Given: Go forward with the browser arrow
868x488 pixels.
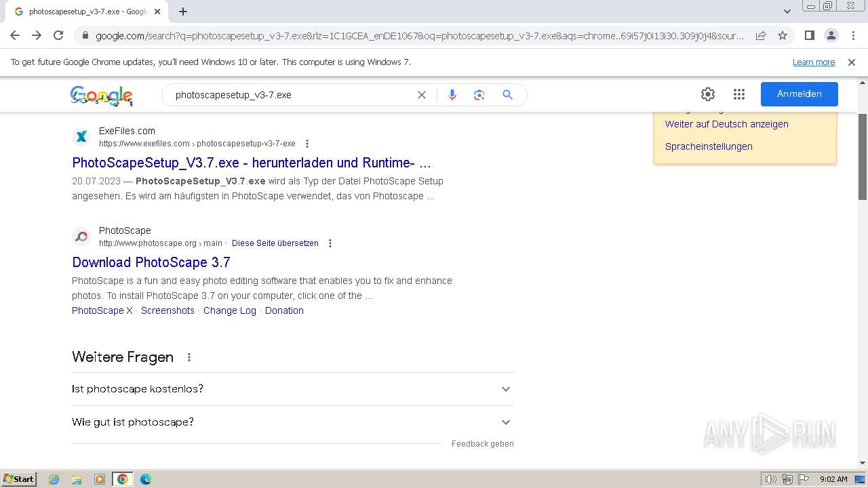Looking at the screenshot, I should tap(37, 35).
